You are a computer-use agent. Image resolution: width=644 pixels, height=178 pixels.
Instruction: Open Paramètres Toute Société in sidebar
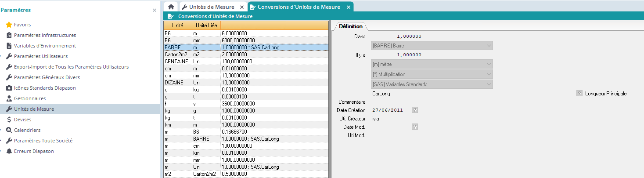point(43,141)
